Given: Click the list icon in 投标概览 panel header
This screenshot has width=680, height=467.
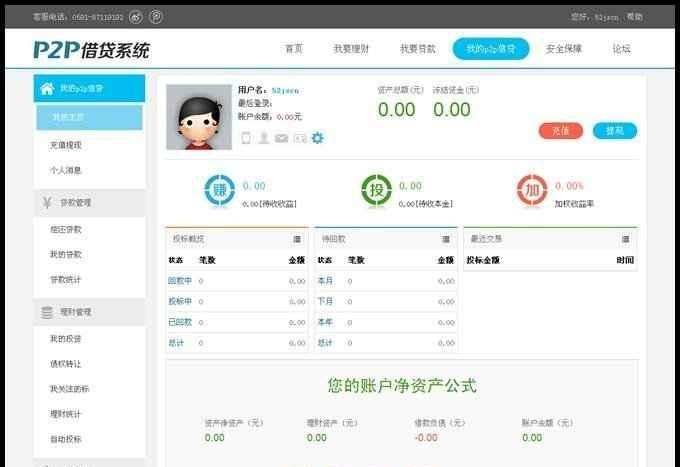Looking at the screenshot, I should pos(297,239).
